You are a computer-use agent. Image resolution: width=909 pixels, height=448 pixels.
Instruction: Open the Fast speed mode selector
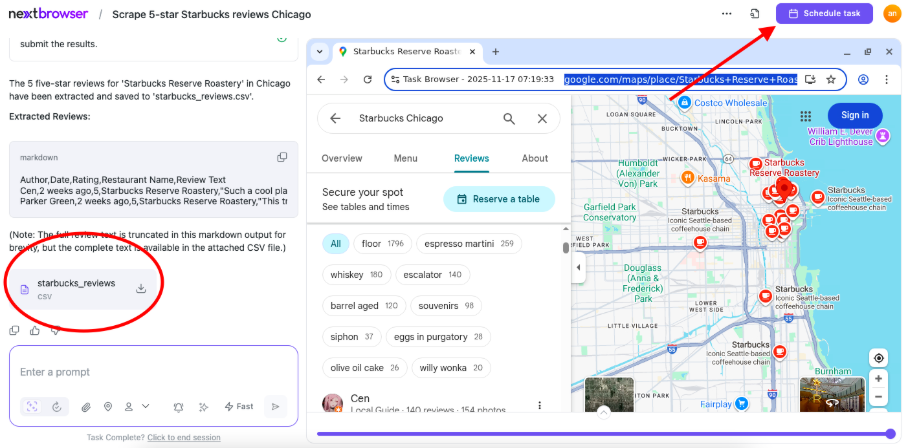(239, 406)
